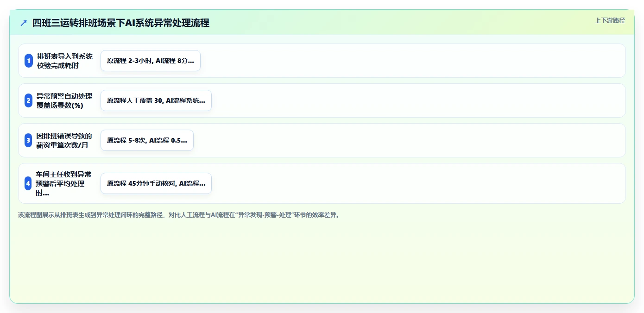Select the 原流程 2-3小时 value chip
This screenshot has width=644, height=313.
(x=151, y=61)
